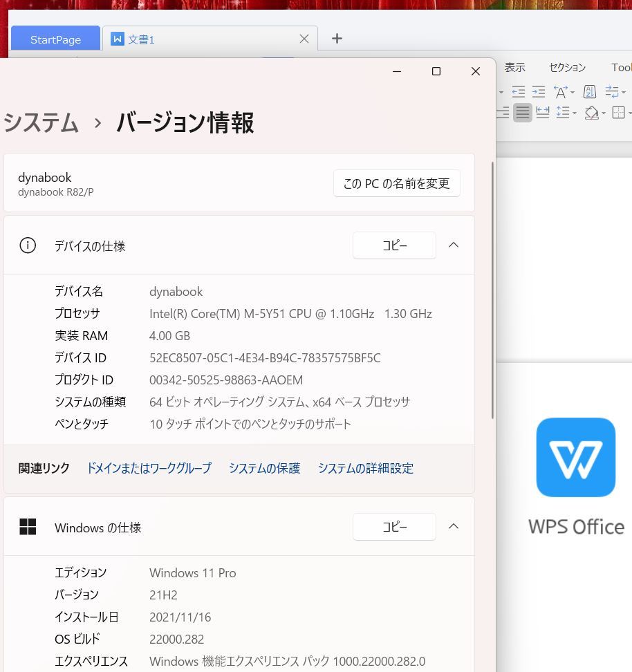
Task: Click the install date '2021/11/16'
Action: [x=180, y=617]
